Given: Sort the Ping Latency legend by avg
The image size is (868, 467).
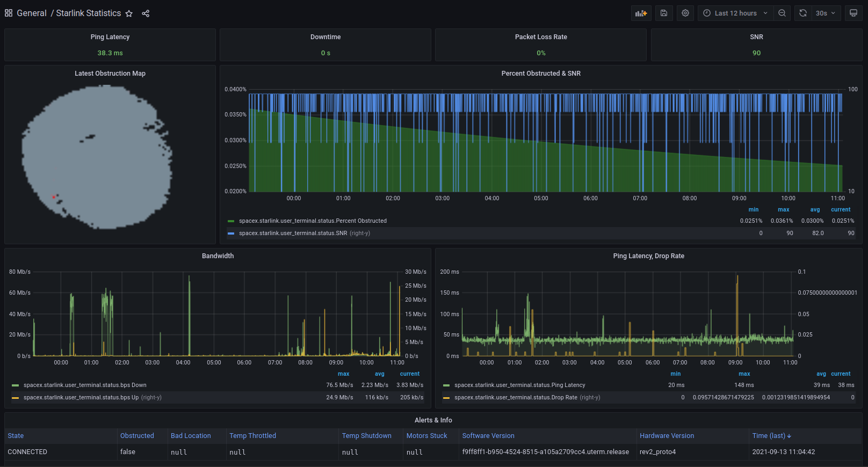Looking at the screenshot, I should pyautogui.click(x=821, y=374).
